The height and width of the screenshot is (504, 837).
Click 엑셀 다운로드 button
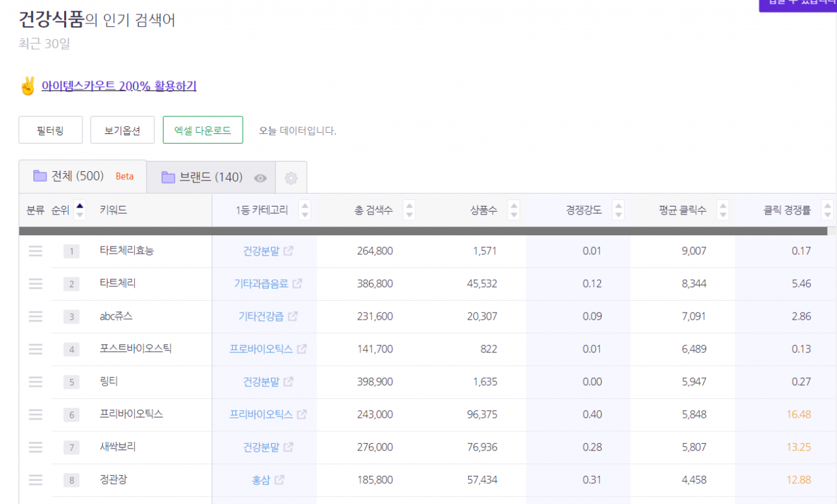203,130
